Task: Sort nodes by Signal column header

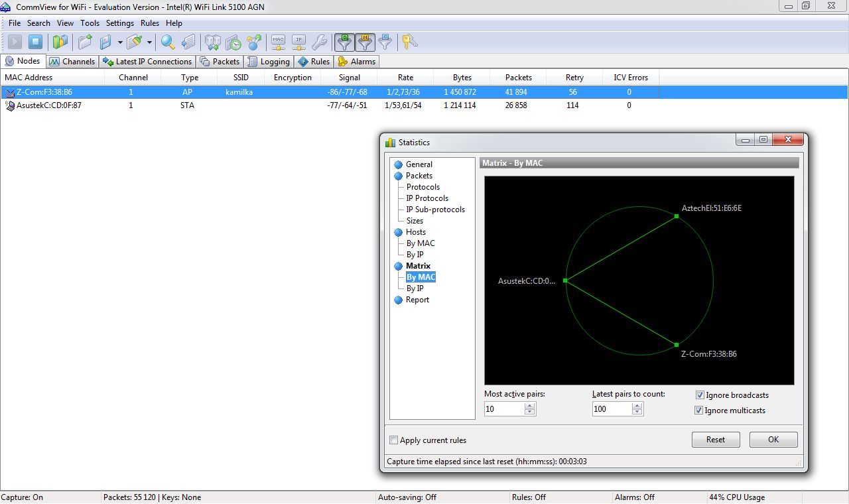Action: tap(350, 78)
